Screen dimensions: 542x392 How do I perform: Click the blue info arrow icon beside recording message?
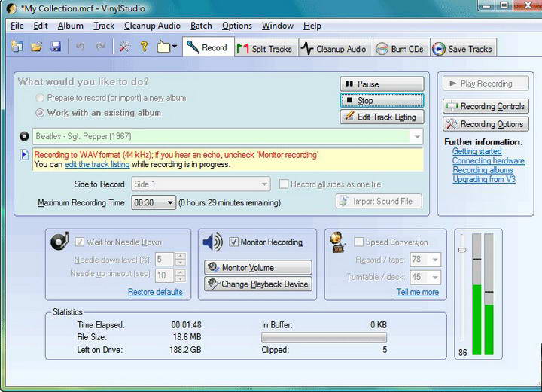[23, 155]
